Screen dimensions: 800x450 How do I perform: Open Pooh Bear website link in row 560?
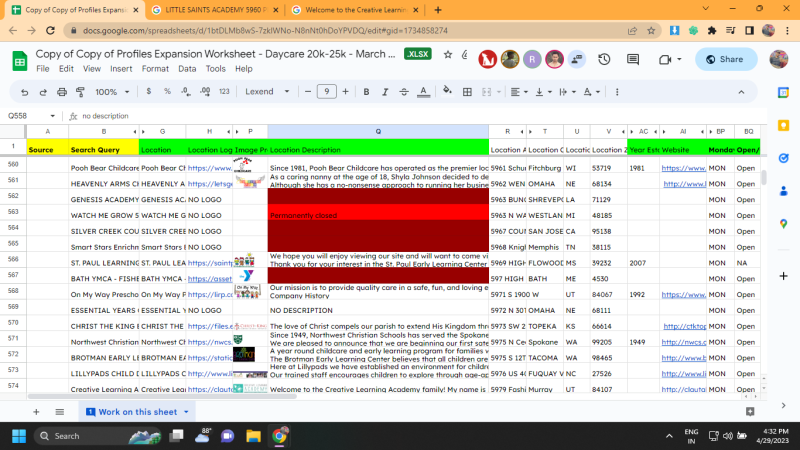[x=684, y=168]
